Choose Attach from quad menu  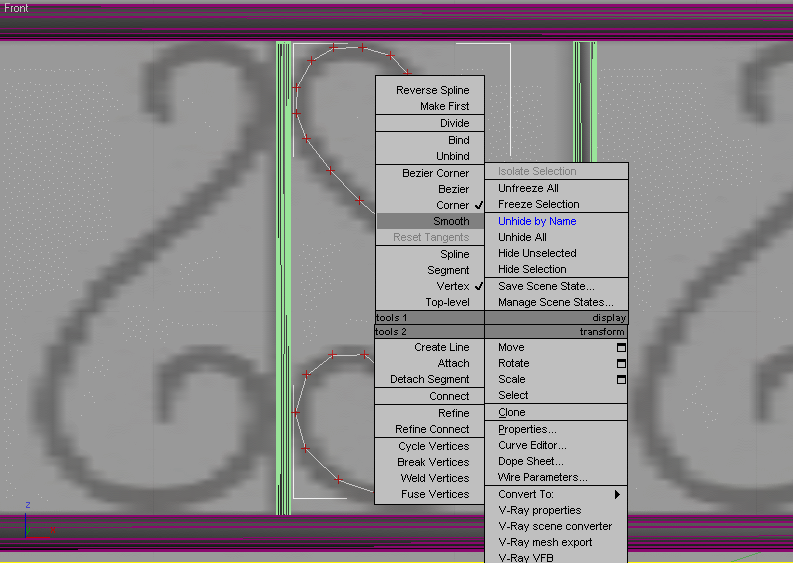click(x=453, y=363)
